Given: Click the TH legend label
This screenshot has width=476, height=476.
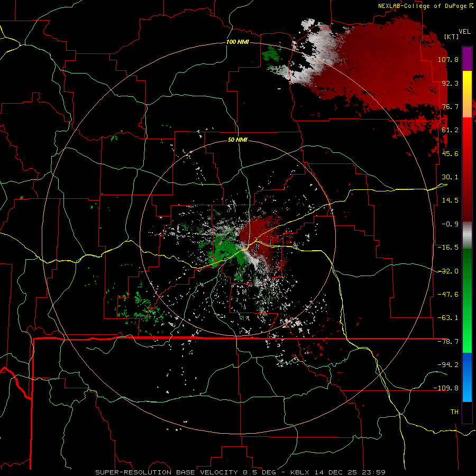Looking at the screenshot, I should click(454, 411).
